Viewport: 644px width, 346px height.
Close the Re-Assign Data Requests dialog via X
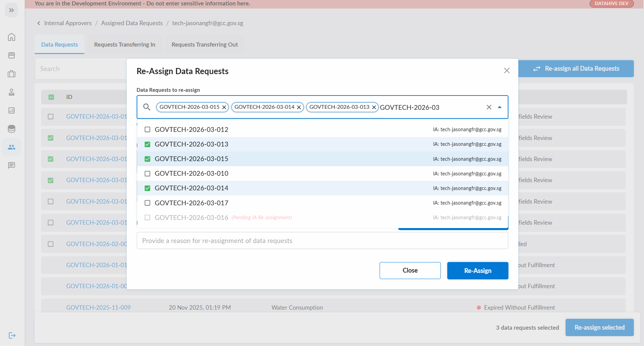(507, 70)
